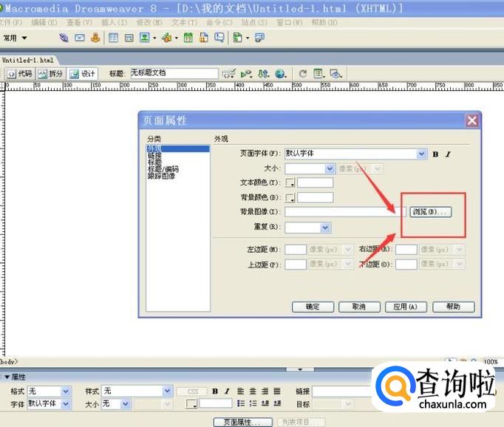The width and height of the screenshot is (504, 427).
Task: Click ordered list icon in properties panel
Action: point(253,403)
